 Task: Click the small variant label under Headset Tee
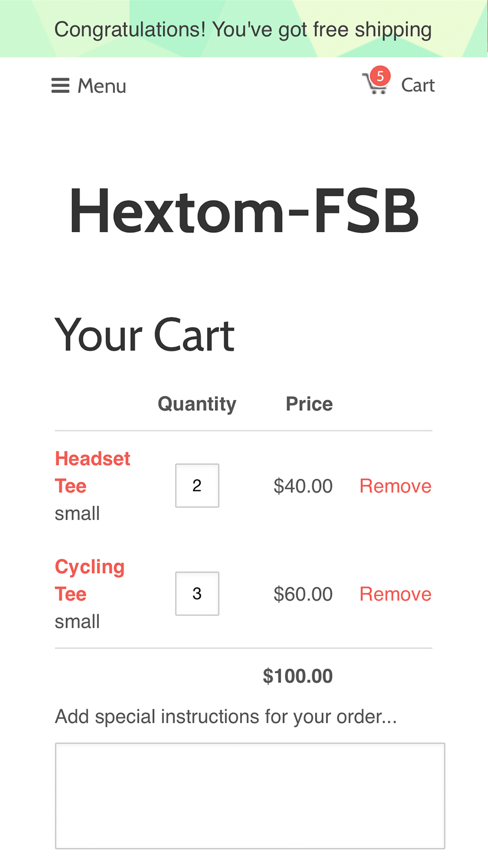(77, 513)
